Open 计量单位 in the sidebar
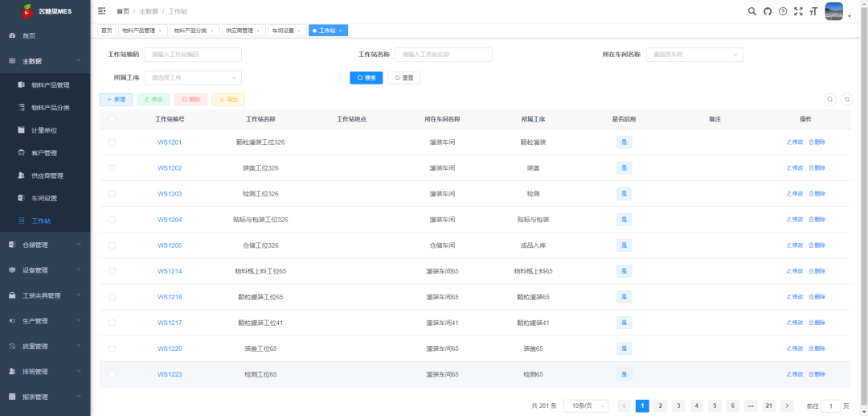Image resolution: width=868 pixels, height=416 pixels. (x=44, y=130)
